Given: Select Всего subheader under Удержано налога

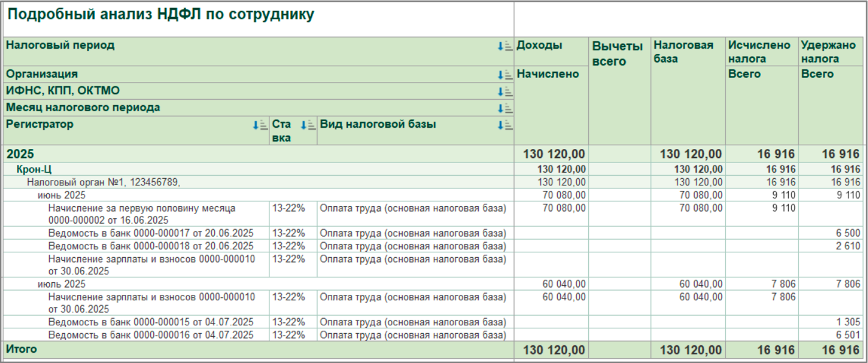Looking at the screenshot, I should 832,105.
